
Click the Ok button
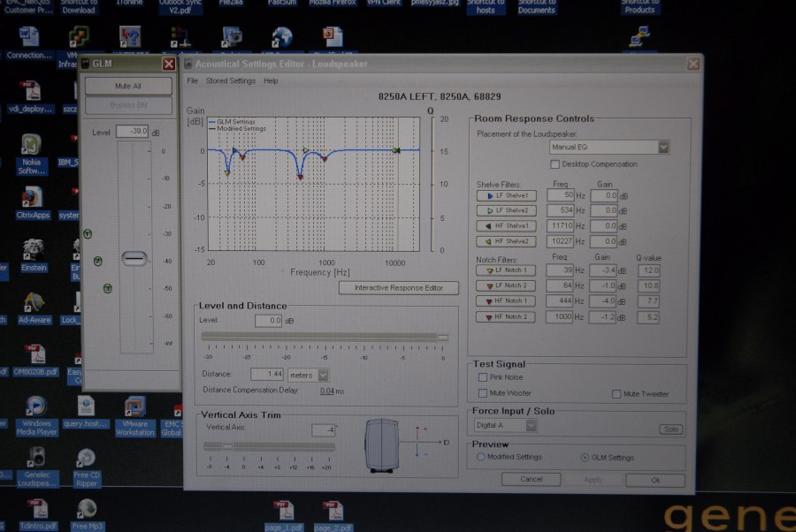pos(655,480)
